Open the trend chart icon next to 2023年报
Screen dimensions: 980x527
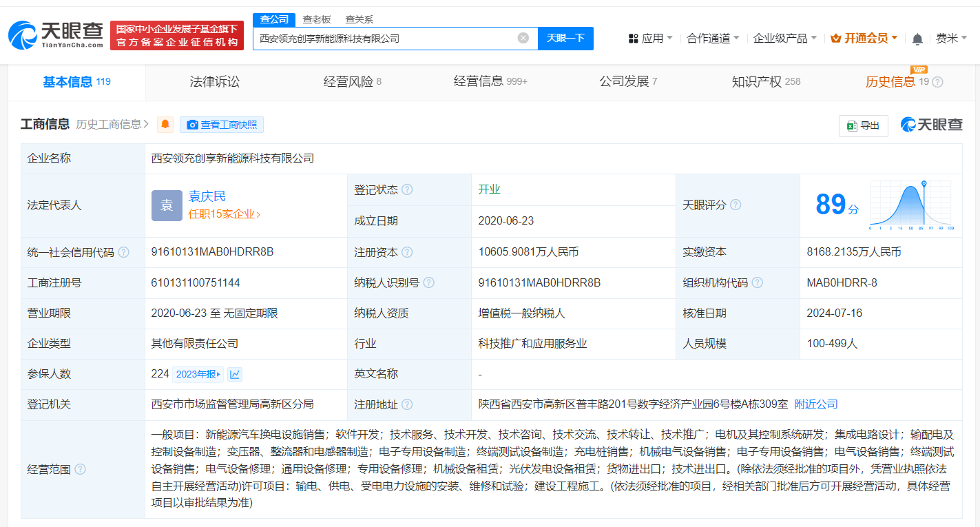pyautogui.click(x=235, y=373)
